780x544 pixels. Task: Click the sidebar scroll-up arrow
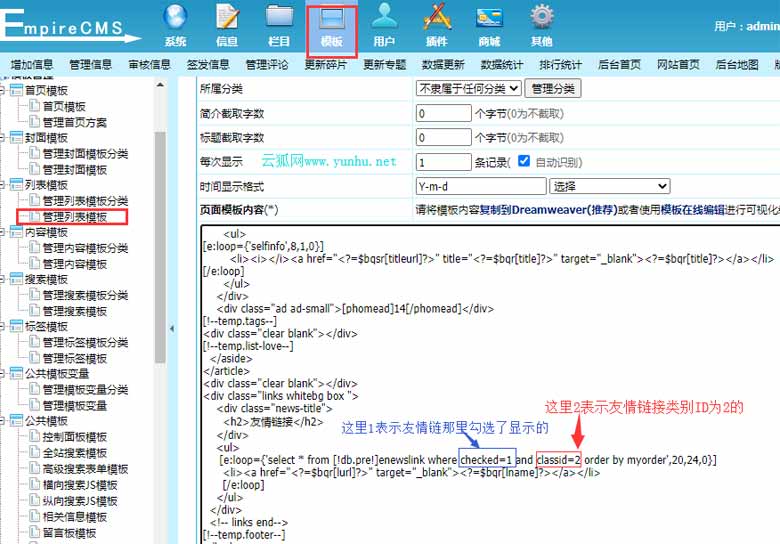160,86
